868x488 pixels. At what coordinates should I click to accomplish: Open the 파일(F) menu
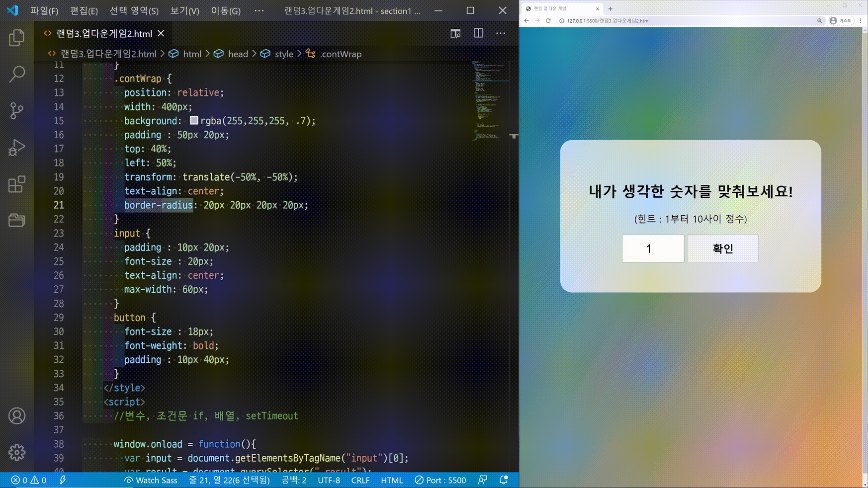click(x=44, y=11)
